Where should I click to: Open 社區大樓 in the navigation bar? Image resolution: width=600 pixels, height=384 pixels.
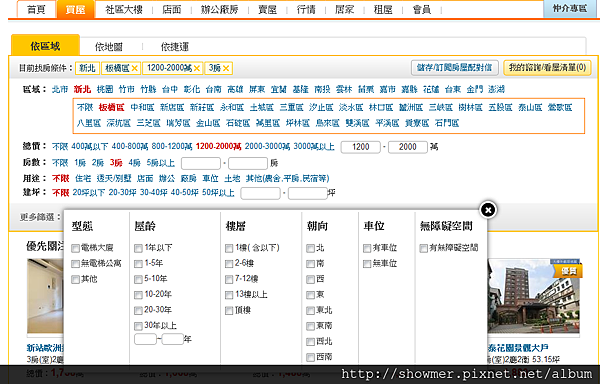[124, 10]
